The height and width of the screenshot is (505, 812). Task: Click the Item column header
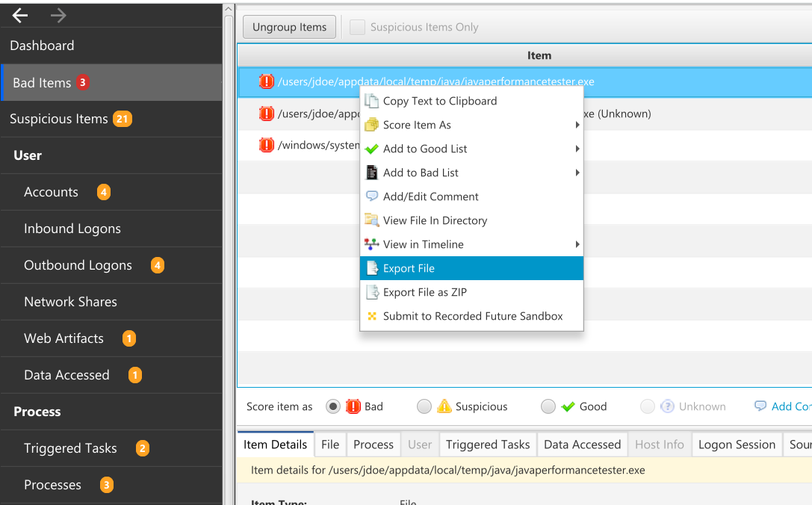pos(539,55)
